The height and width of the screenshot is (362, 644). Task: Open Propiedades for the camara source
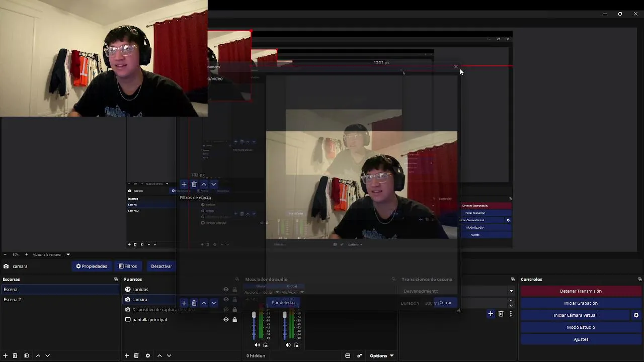pos(91,266)
